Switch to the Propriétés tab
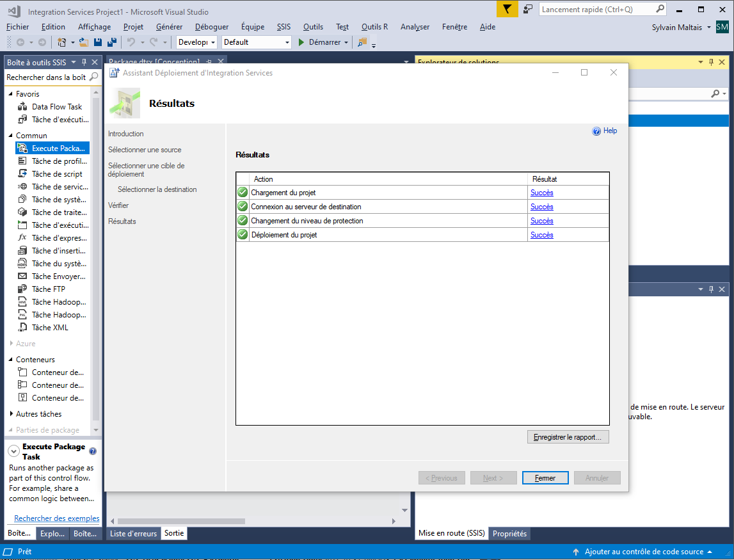Image resolution: width=734 pixels, height=560 pixels. 509,533
